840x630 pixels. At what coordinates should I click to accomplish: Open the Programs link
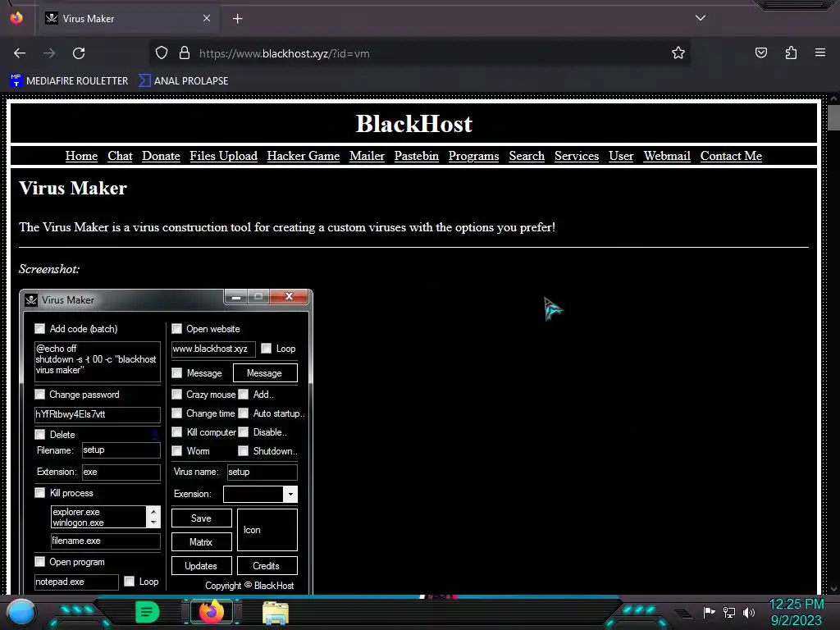coord(473,156)
